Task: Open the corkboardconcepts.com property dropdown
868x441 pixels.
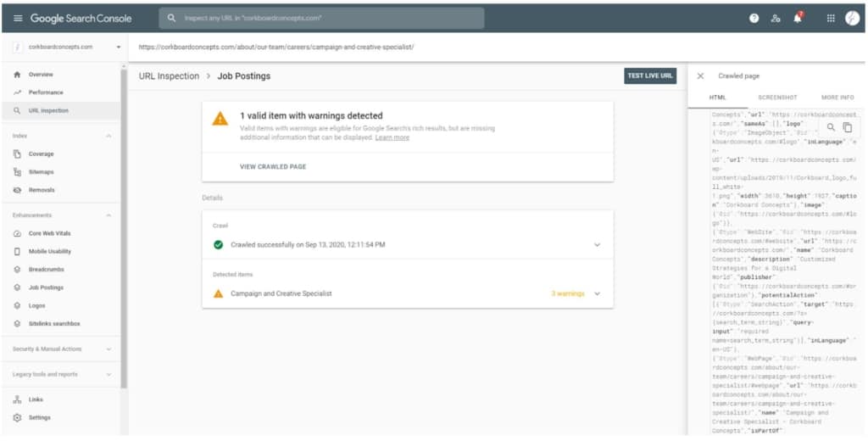Action: (118, 47)
